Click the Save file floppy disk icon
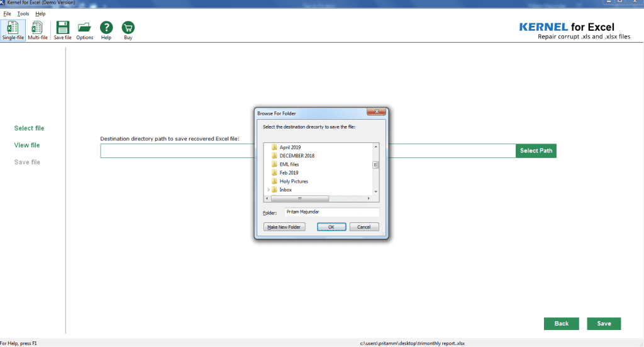The height and width of the screenshot is (347, 644). [x=62, y=30]
